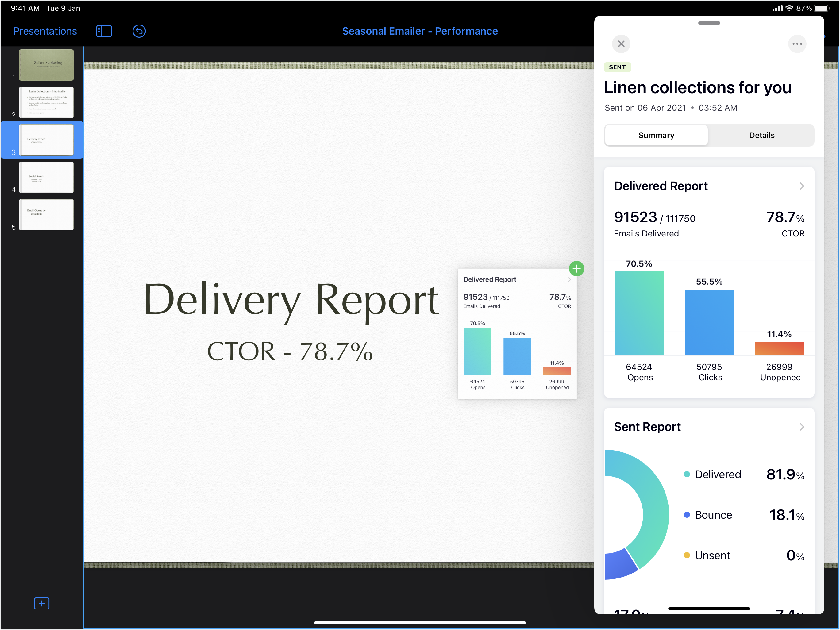Select slide 1 Zylker Marketing thumbnail
This screenshot has height=630, width=840.
click(46, 65)
